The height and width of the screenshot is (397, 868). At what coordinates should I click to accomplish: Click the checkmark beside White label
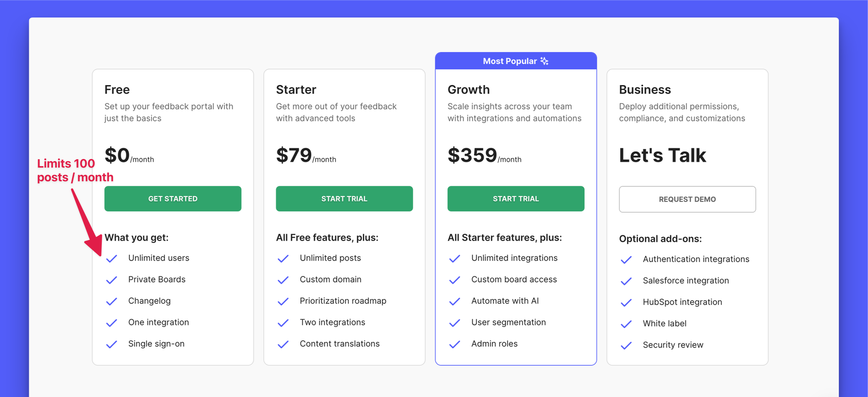[626, 324]
